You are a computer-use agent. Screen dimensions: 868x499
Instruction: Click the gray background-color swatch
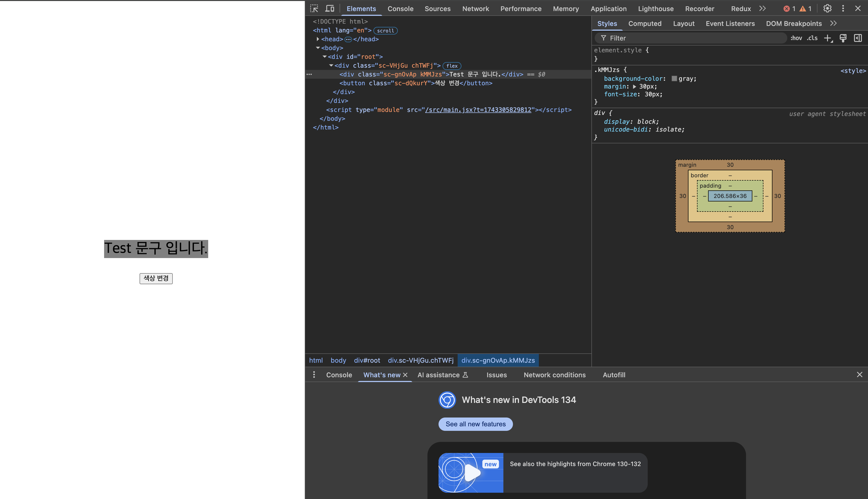click(x=674, y=79)
